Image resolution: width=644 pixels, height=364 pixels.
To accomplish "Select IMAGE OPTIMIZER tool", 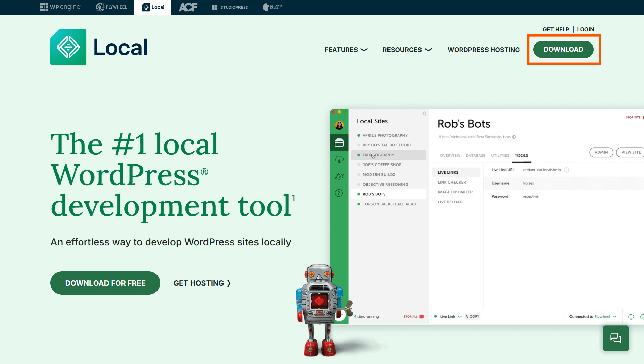I will click(455, 192).
